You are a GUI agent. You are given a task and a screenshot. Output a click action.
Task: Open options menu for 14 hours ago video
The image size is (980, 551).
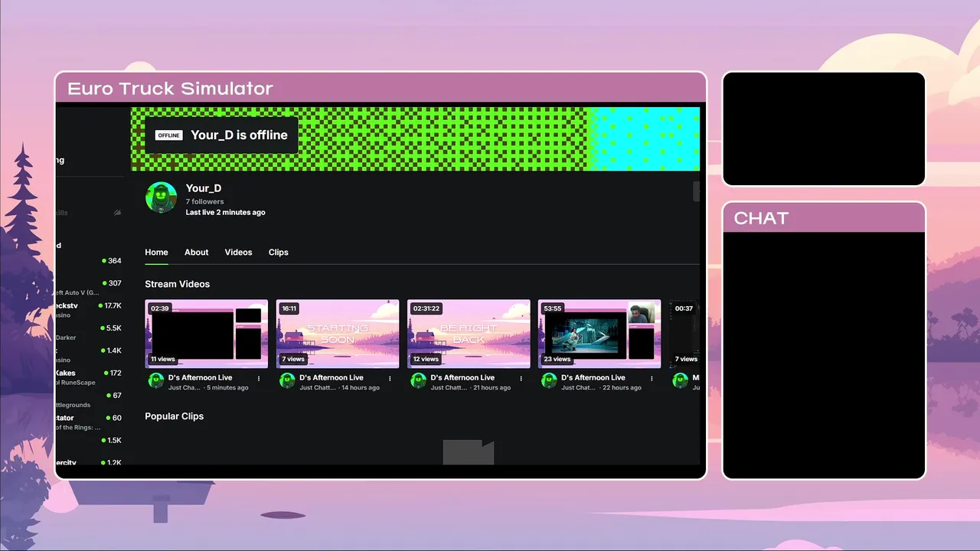pos(390,378)
